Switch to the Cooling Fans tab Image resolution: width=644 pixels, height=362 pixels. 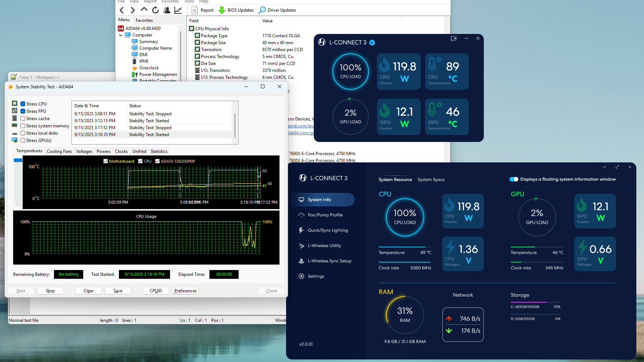coord(59,151)
